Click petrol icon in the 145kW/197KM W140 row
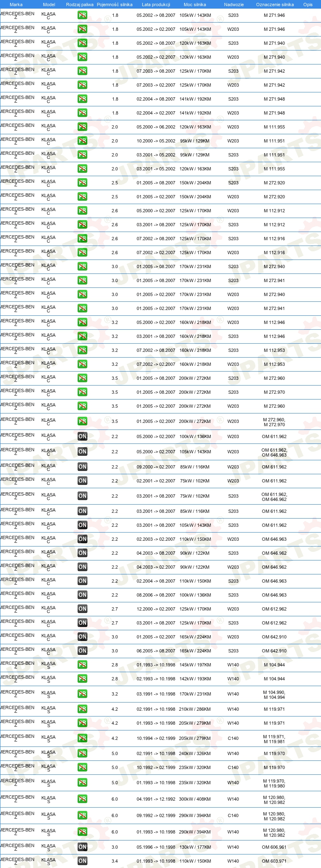The image size is (321, 868). (82, 665)
